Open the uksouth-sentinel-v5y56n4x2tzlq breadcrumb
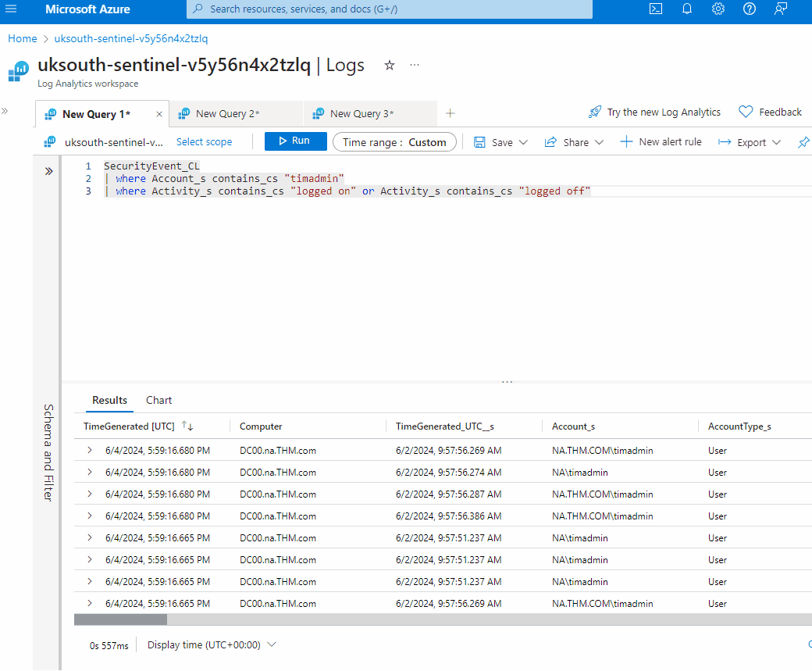 (131, 38)
